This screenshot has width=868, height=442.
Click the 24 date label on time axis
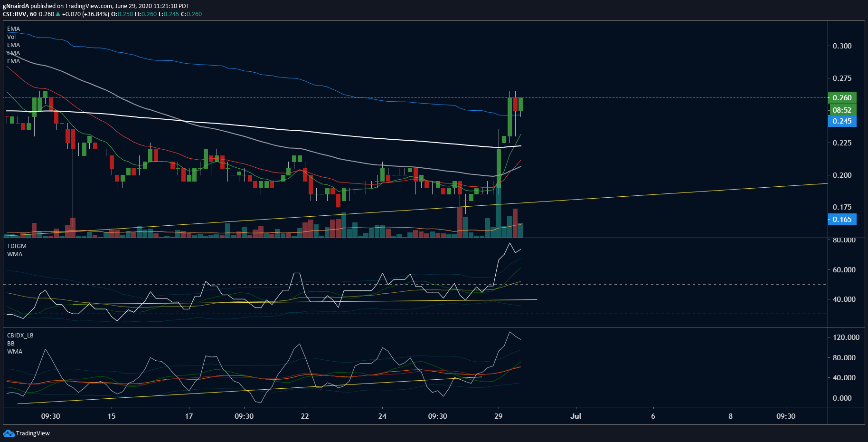point(382,416)
